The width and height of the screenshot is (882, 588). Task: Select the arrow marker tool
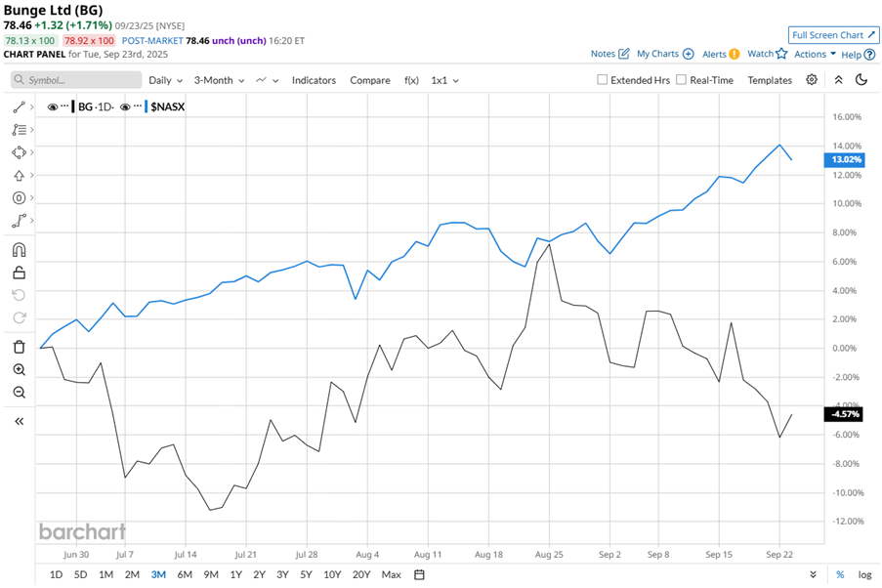tap(19, 176)
